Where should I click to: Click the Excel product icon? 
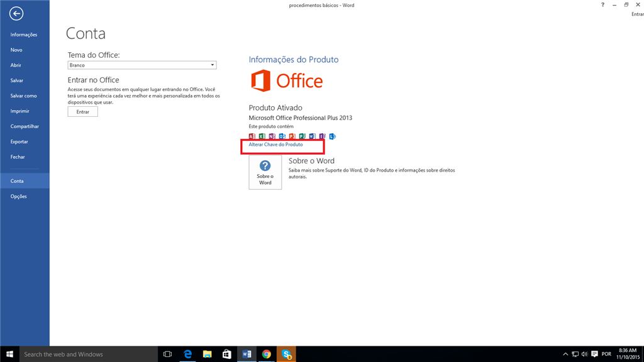click(x=262, y=136)
